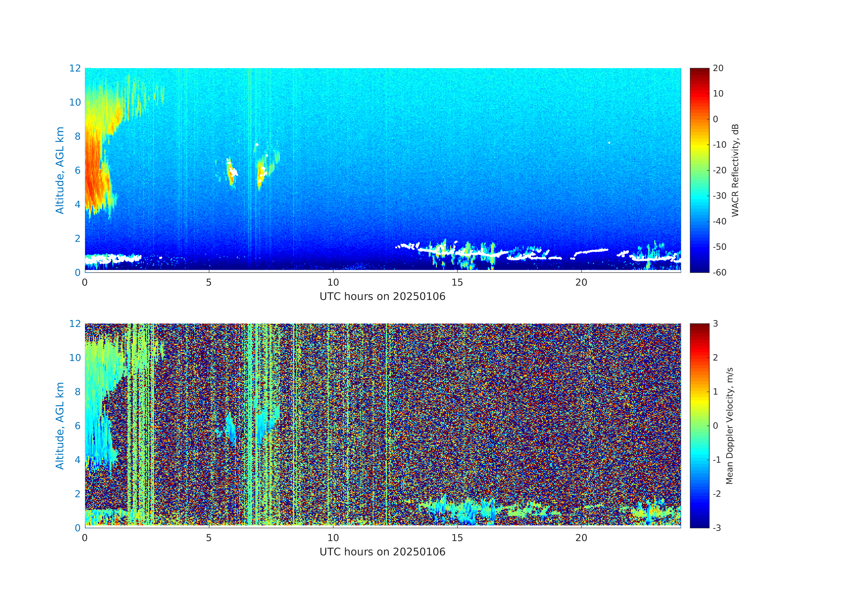Click the WACR Reflectivity colorbar
868x596 pixels.
(699, 170)
